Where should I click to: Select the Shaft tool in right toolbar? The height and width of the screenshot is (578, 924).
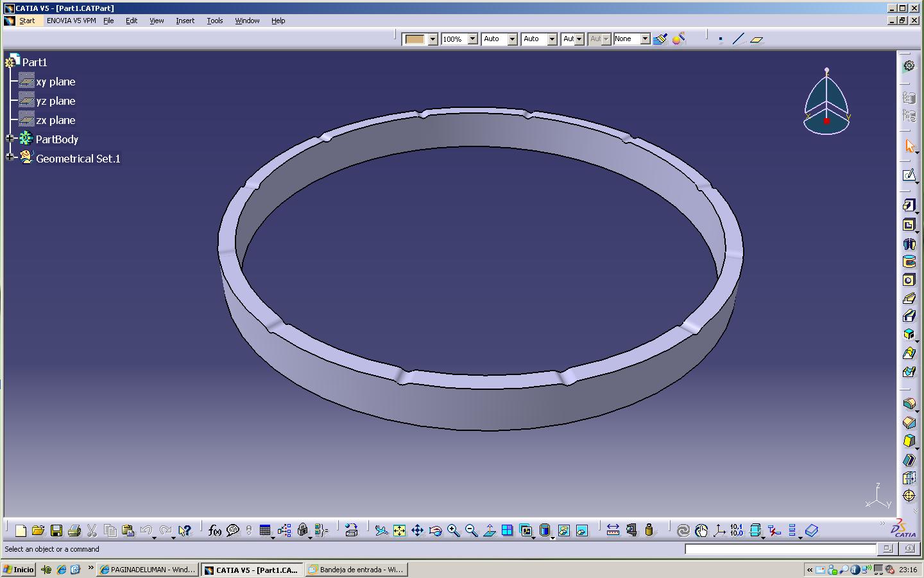[x=909, y=243]
